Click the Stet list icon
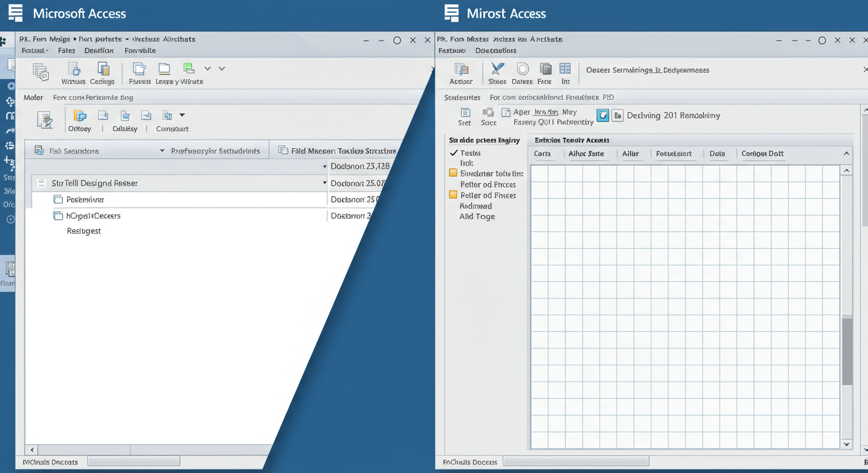 (x=465, y=112)
